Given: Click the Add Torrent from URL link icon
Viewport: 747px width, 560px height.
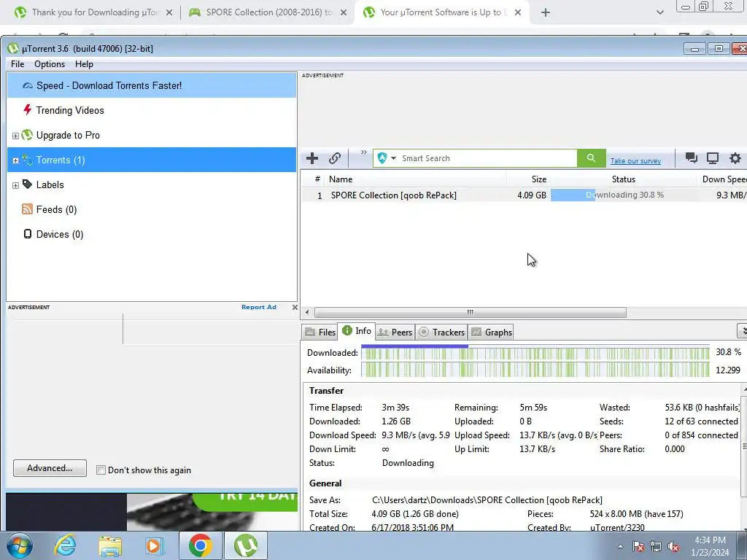Looking at the screenshot, I should (335, 158).
